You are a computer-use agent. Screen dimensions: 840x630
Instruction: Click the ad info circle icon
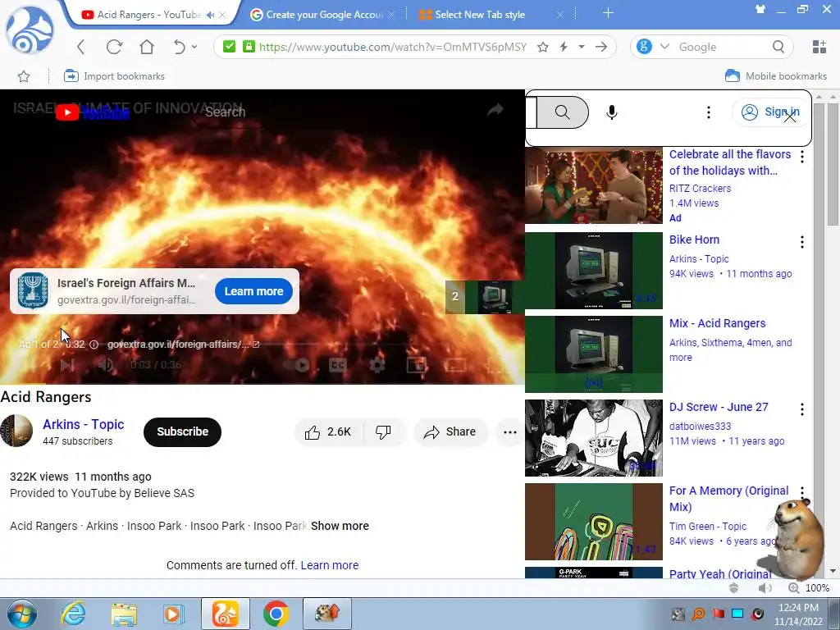pos(94,345)
